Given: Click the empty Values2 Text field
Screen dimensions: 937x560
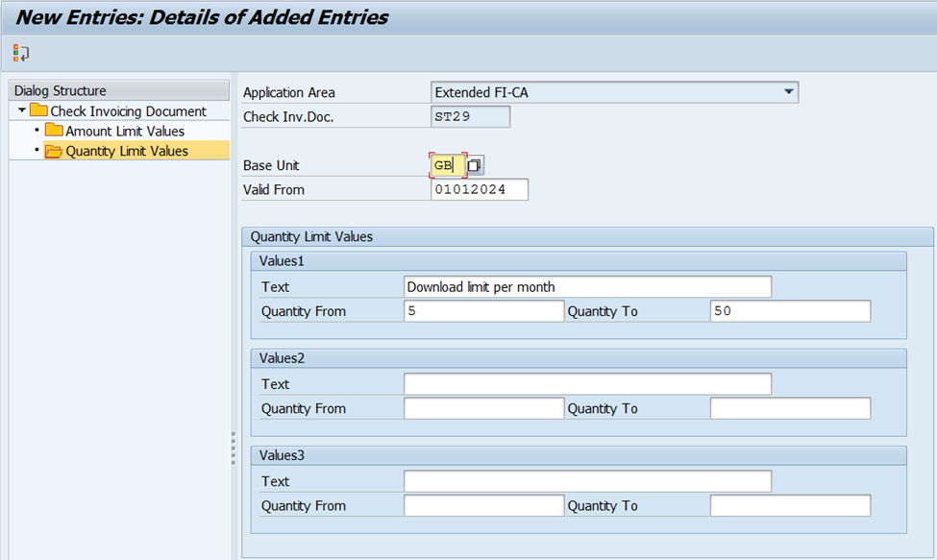Looking at the screenshot, I should [x=587, y=384].
